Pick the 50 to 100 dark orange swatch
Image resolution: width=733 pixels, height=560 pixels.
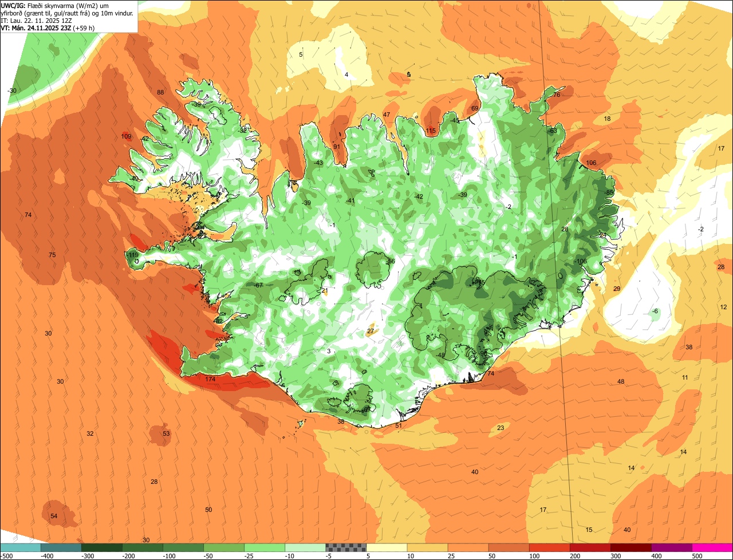pyautogui.click(x=509, y=547)
